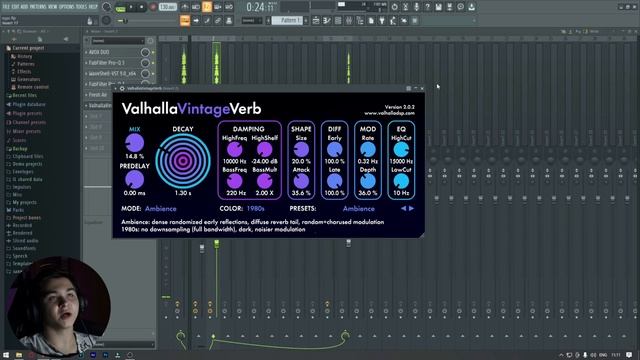
Task: Open Channel presets in browser
Action: (x=29, y=122)
